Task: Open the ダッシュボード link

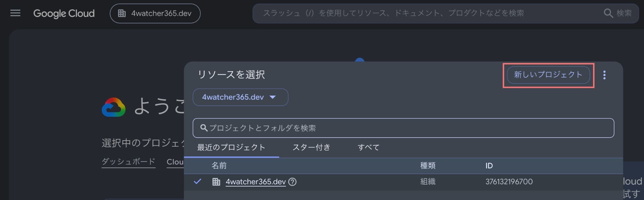Action: coord(128,162)
